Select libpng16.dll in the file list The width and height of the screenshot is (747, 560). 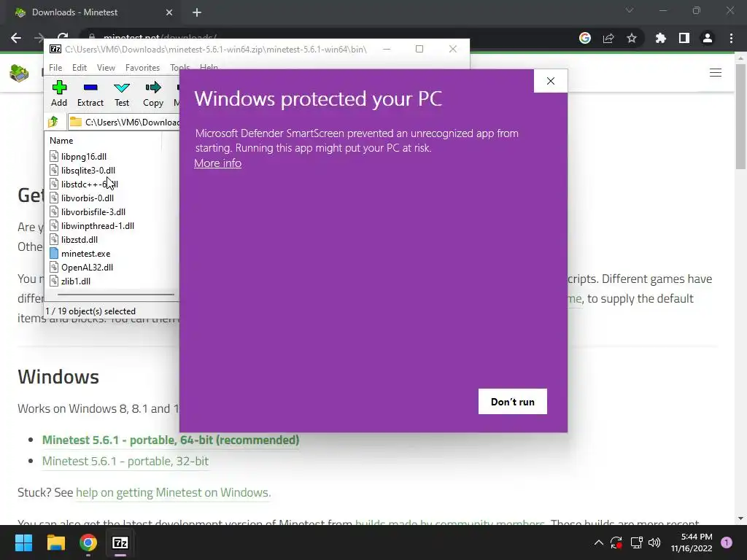[x=78, y=156]
